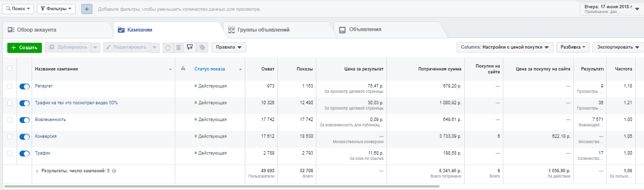The width and height of the screenshot is (644, 190).
Task: Expand the Результаты, число кампаний row
Action: pos(37,172)
